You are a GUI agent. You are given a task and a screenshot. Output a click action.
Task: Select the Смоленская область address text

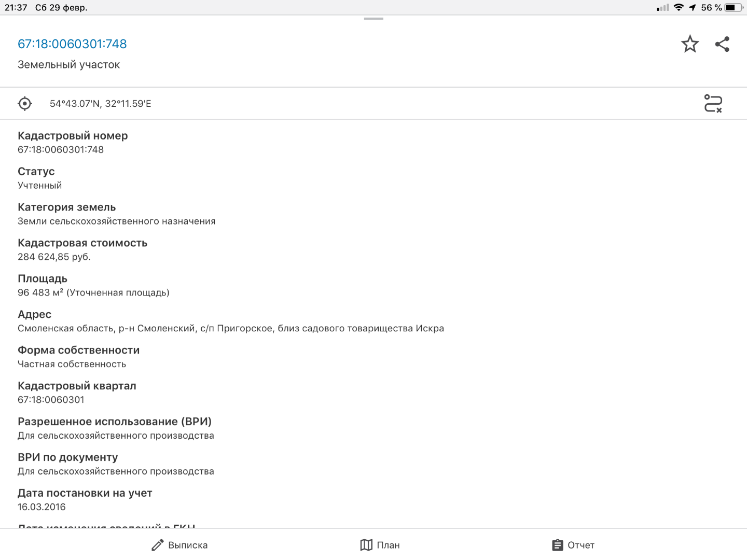click(x=230, y=328)
